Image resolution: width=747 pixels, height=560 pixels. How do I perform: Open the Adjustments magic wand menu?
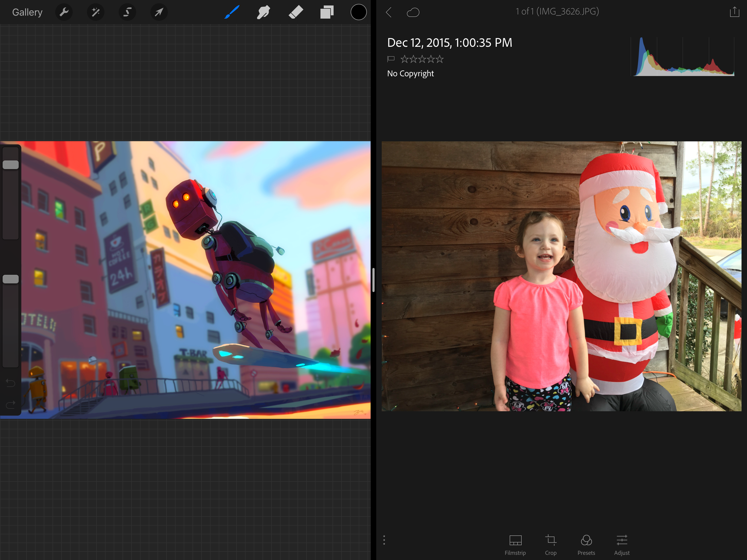pyautogui.click(x=96, y=13)
